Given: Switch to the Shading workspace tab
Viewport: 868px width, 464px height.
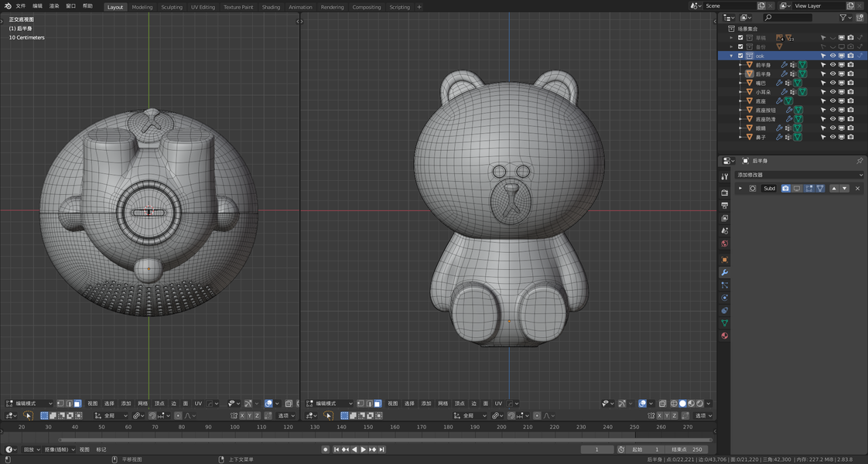Looking at the screenshot, I should coord(271,7).
